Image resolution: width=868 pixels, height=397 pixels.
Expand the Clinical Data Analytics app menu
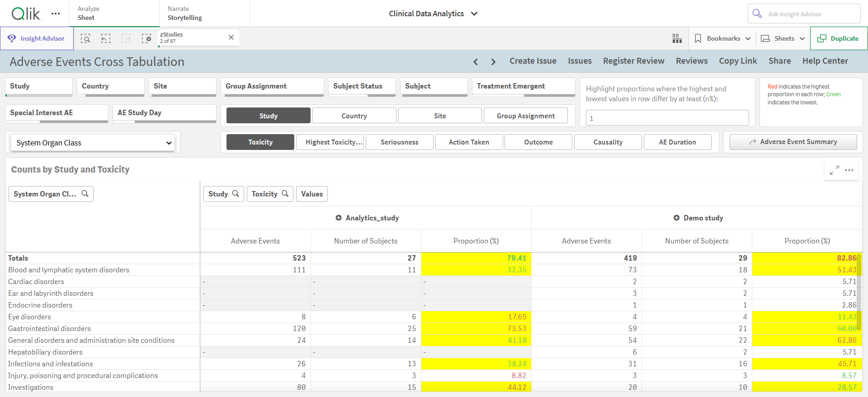point(474,14)
